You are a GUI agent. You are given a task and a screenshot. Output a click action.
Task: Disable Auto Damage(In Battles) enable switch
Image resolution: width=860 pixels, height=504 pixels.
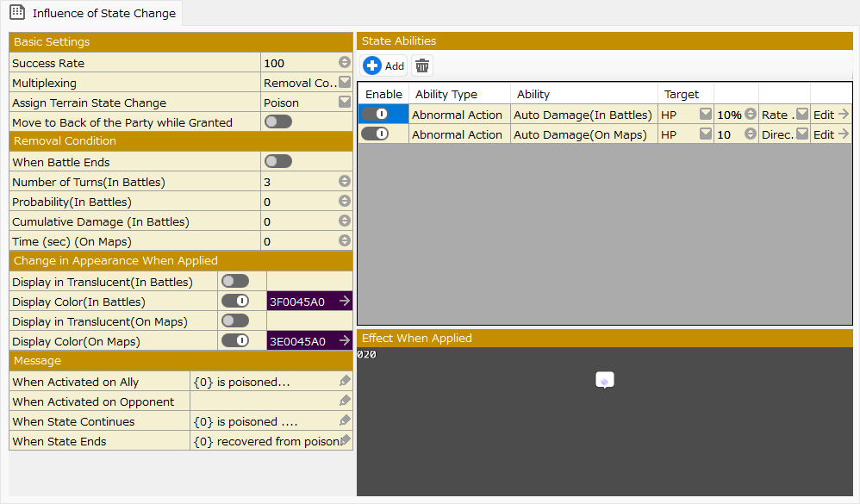375,114
